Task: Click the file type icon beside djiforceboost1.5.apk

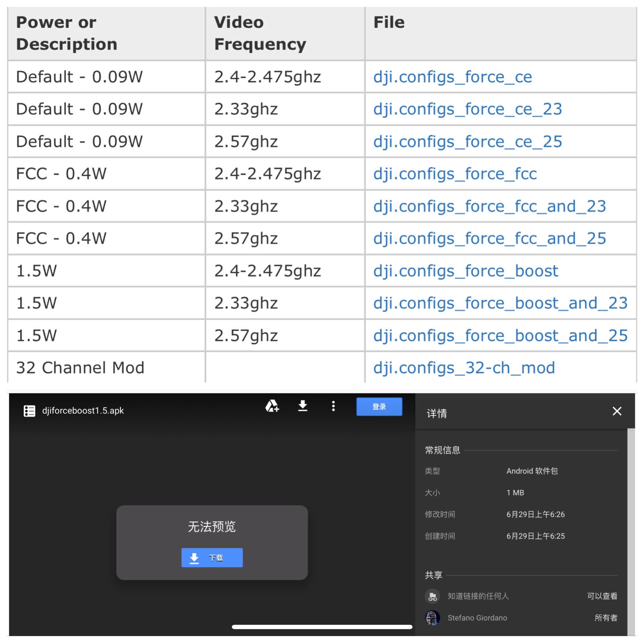Action: click(29, 411)
